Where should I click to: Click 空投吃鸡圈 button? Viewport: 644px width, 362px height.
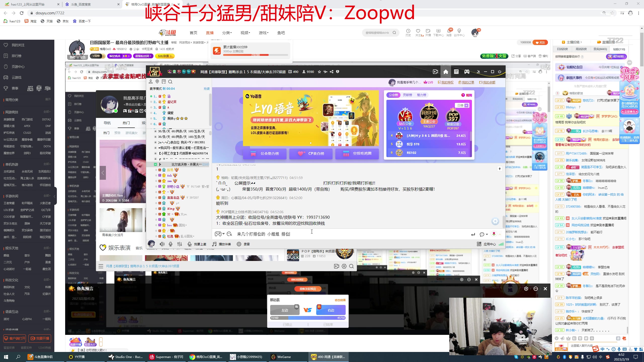coord(357,154)
